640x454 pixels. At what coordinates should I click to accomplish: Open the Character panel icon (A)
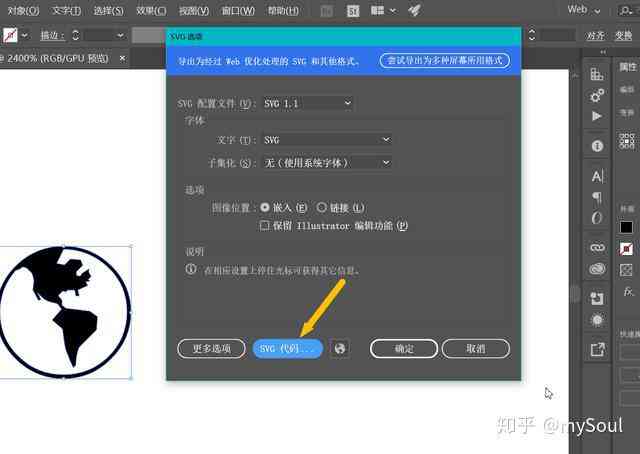tap(597, 176)
